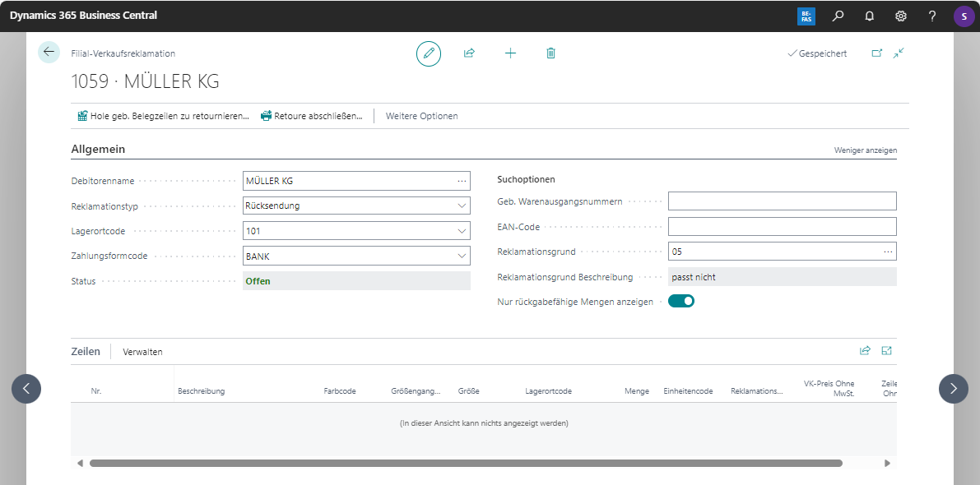Image resolution: width=980 pixels, height=485 pixels.
Task: Click Hole geb. Belegzeilen zu retournieren
Action: [163, 116]
